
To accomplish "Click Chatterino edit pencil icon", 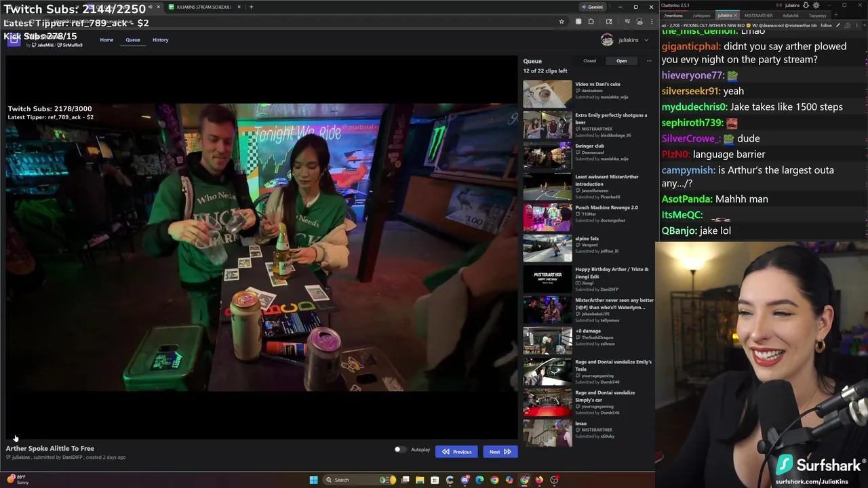I will click(x=838, y=25).
